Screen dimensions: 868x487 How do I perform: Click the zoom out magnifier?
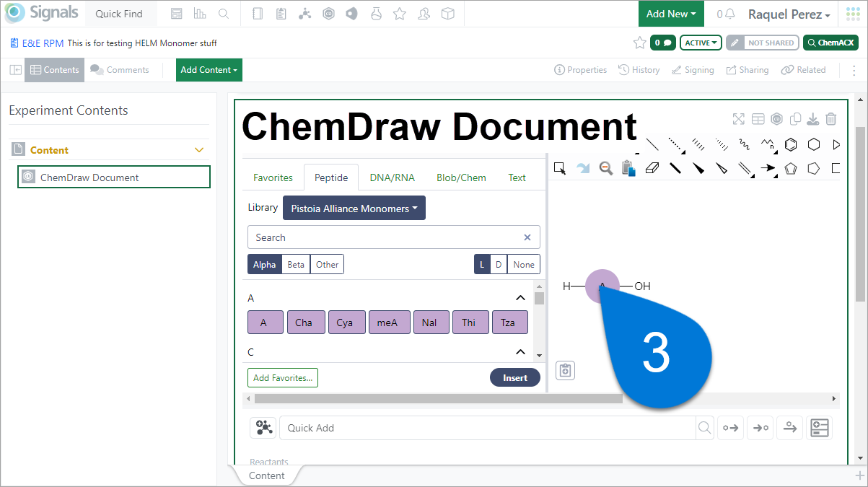pyautogui.click(x=606, y=168)
